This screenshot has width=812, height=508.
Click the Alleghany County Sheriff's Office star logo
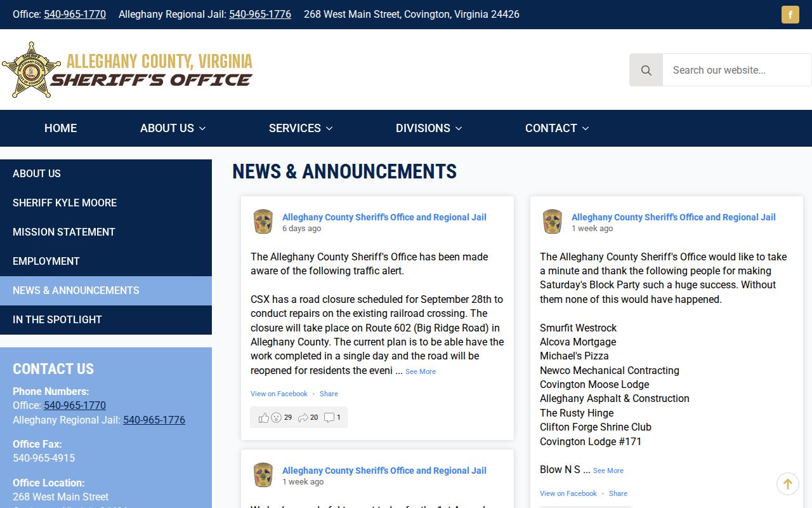pos(28,70)
